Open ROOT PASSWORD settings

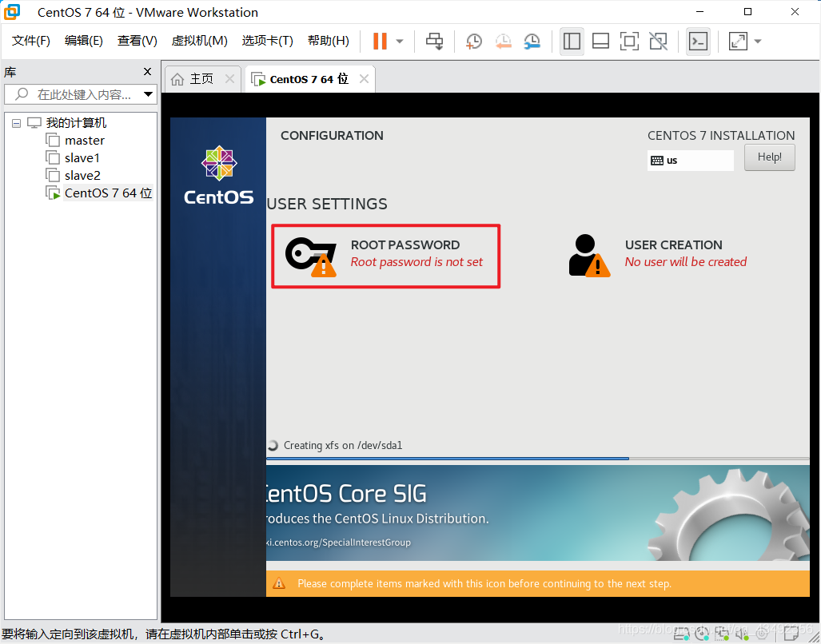tap(386, 256)
